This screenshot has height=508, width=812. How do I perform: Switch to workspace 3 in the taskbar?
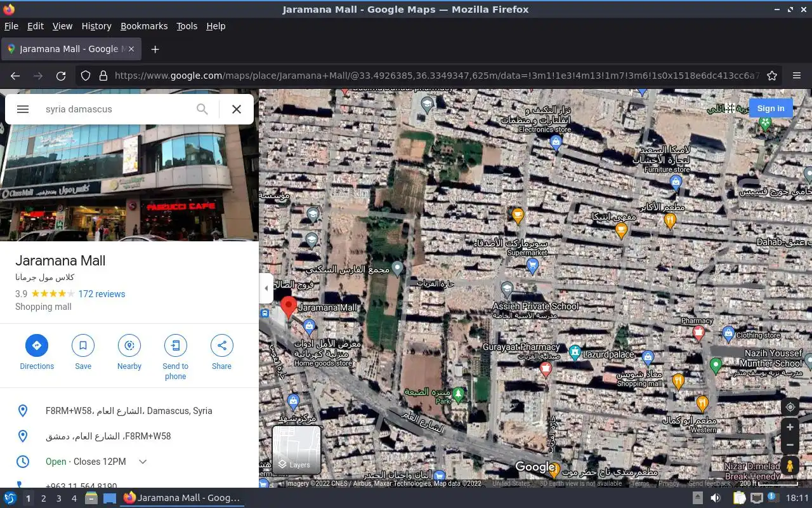59,498
